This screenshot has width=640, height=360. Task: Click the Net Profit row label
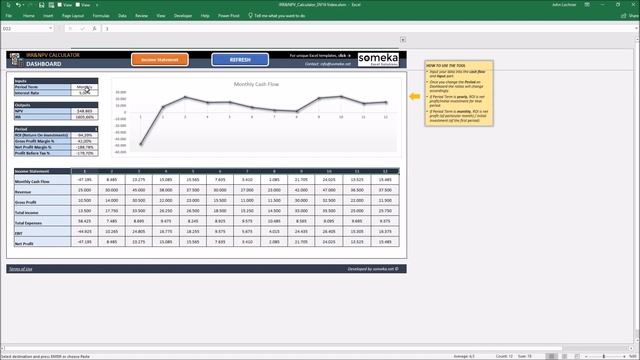pyautogui.click(x=42, y=242)
